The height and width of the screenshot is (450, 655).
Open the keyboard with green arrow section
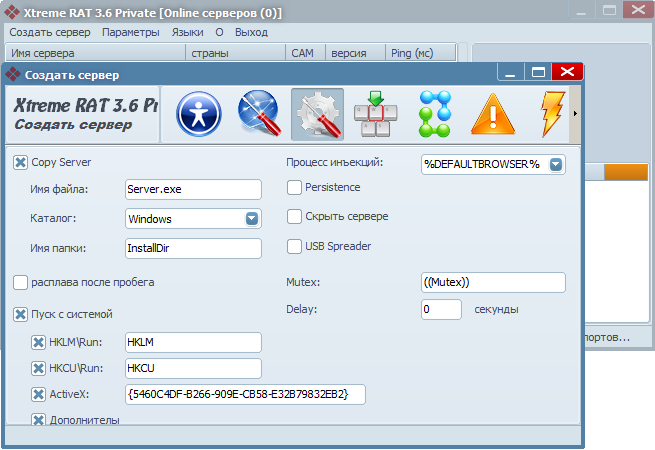[376, 114]
